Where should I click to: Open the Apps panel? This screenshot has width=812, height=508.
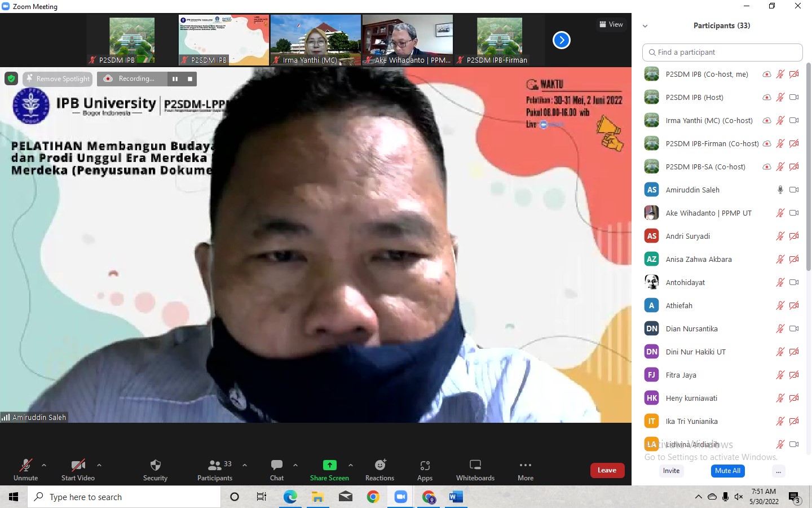(x=425, y=470)
